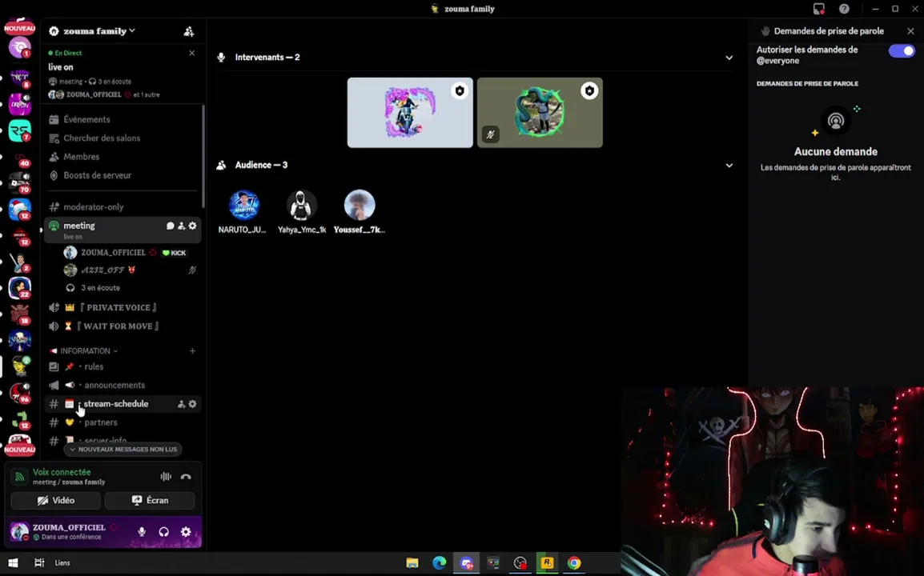Click invite icon on stream-schedule row
The image size is (924, 576).
[x=182, y=404]
